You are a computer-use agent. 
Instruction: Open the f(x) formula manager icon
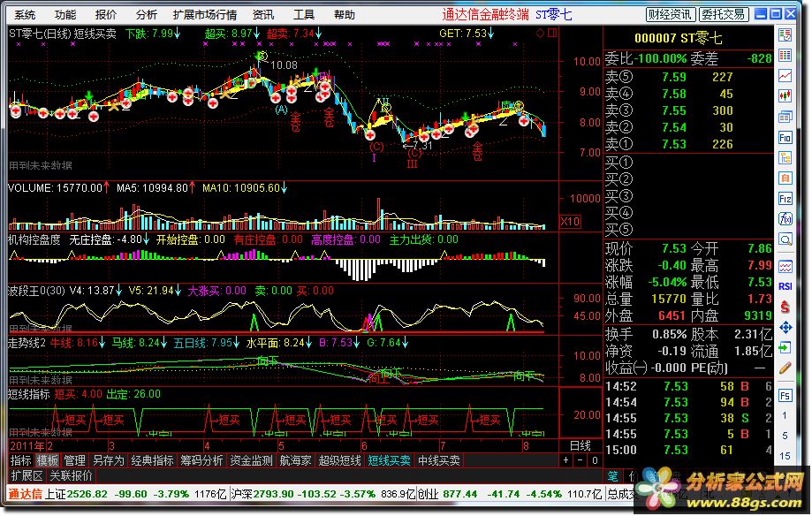pos(785,219)
